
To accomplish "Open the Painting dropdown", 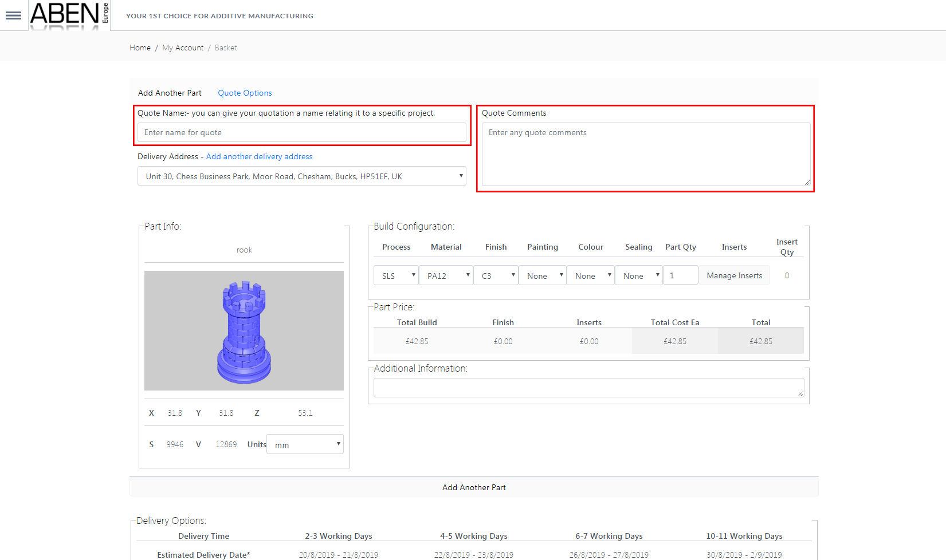I will tap(543, 276).
